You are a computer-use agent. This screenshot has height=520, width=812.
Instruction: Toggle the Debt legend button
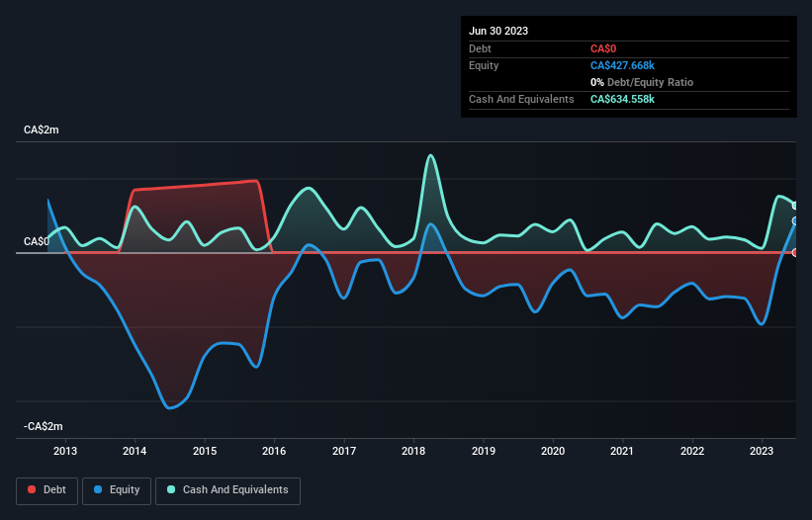pos(47,490)
